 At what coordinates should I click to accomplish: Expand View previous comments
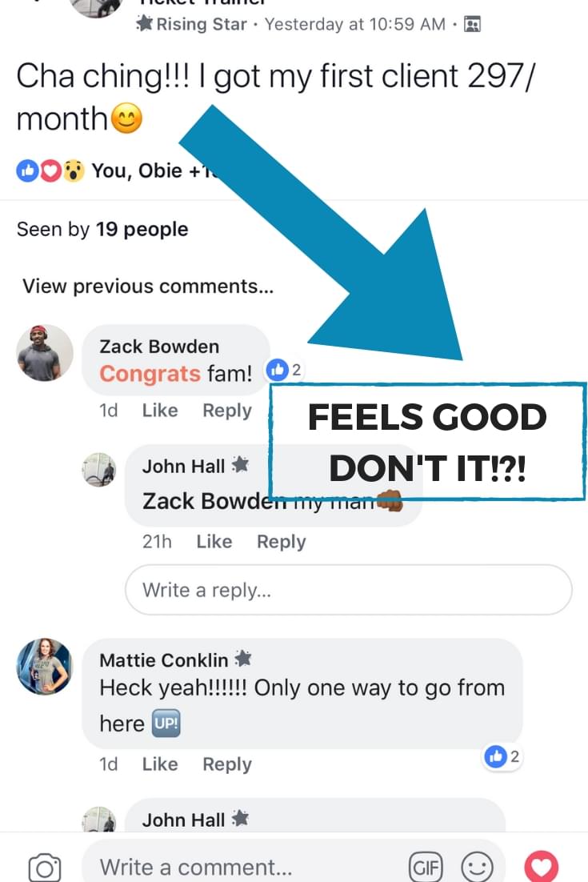148,287
